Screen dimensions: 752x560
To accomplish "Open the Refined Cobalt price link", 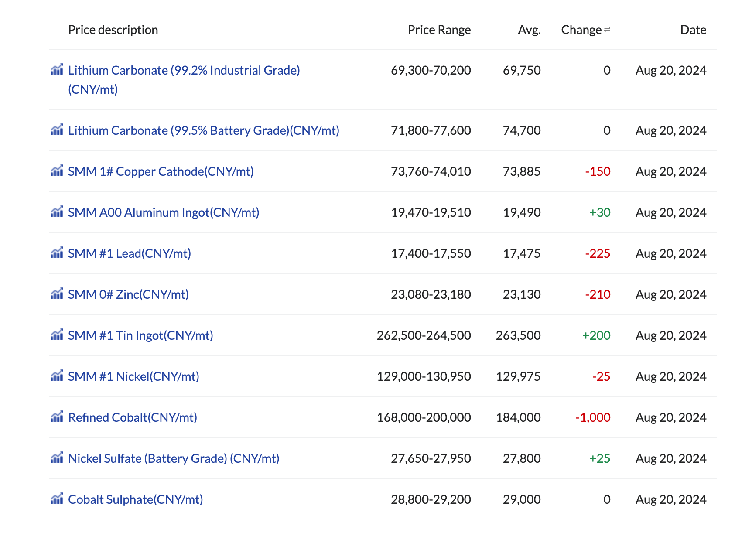I will tap(133, 417).
